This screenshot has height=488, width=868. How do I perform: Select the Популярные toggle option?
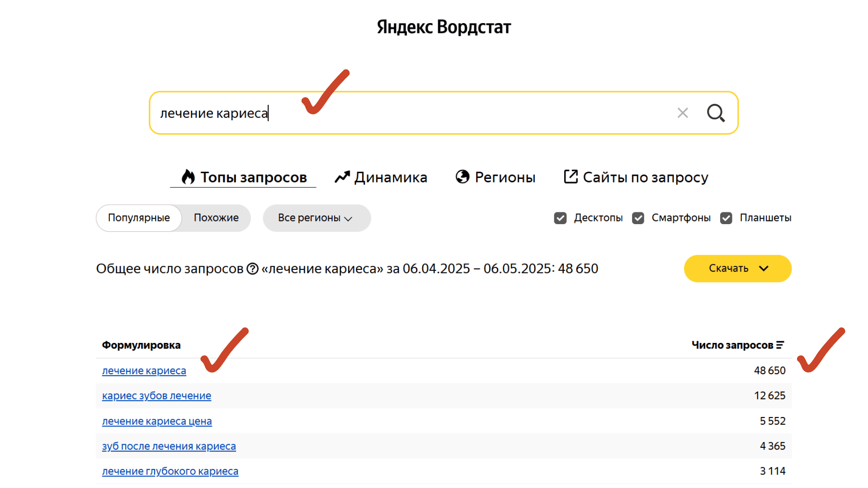click(x=139, y=218)
